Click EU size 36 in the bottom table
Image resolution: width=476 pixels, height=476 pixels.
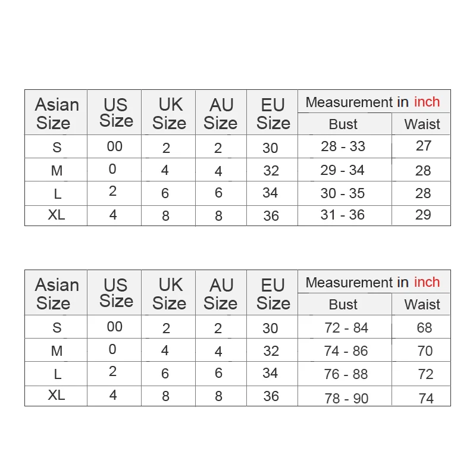coord(273,396)
